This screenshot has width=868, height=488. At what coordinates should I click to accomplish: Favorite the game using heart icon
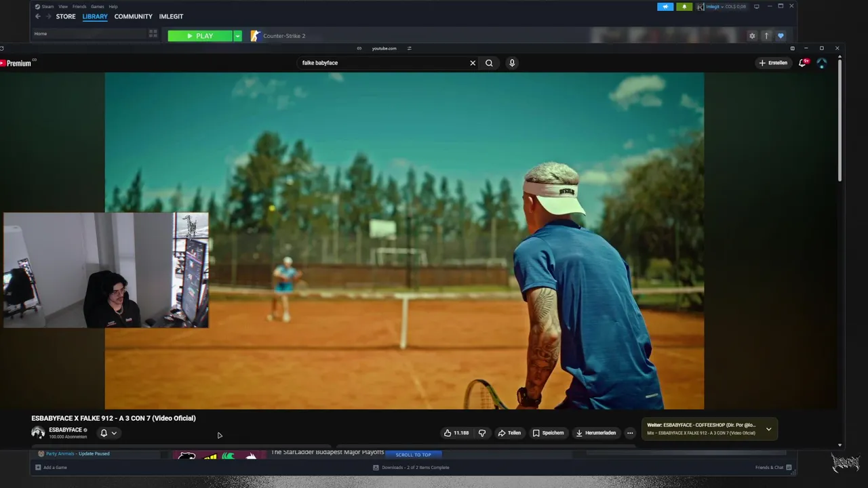[x=781, y=36]
